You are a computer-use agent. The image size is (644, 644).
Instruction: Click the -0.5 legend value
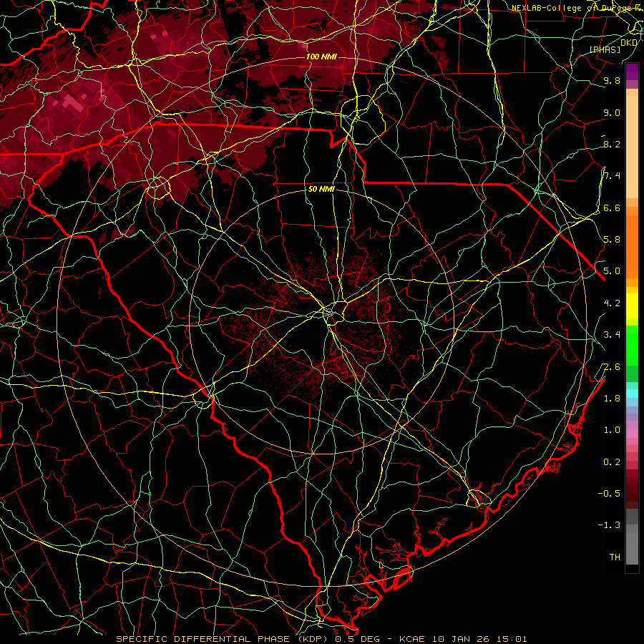(x=609, y=494)
